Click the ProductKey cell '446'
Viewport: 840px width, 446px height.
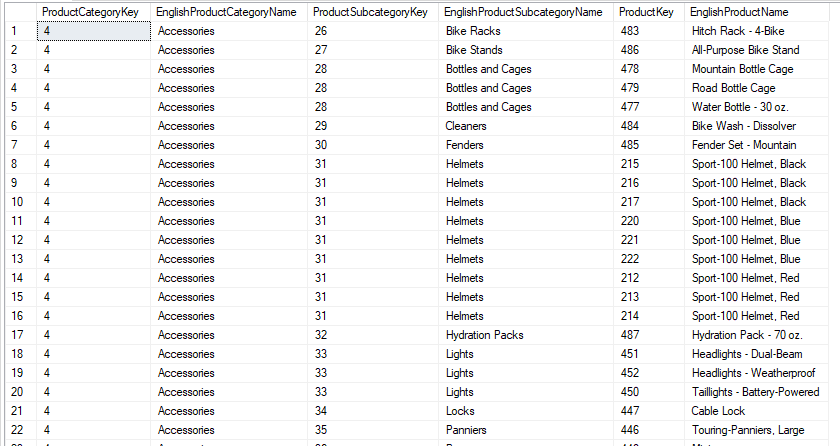(x=649, y=430)
